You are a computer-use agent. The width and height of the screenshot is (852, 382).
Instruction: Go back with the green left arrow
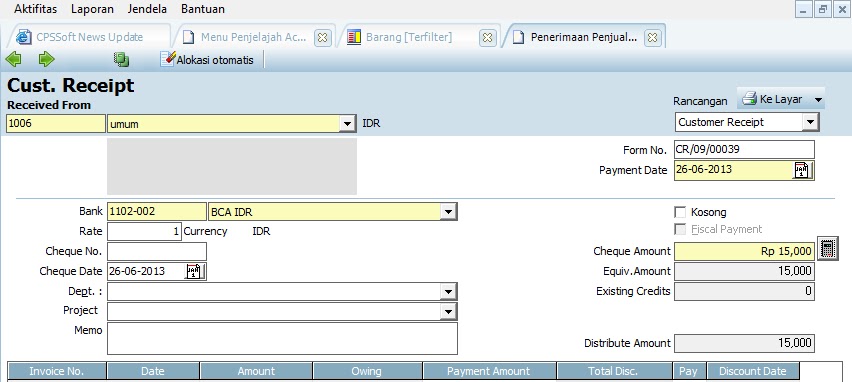click(14, 59)
